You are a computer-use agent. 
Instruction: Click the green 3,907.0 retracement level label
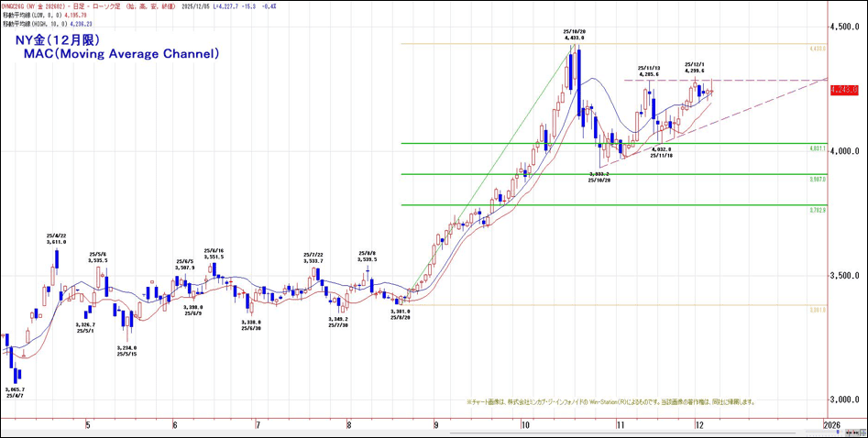[818, 179]
